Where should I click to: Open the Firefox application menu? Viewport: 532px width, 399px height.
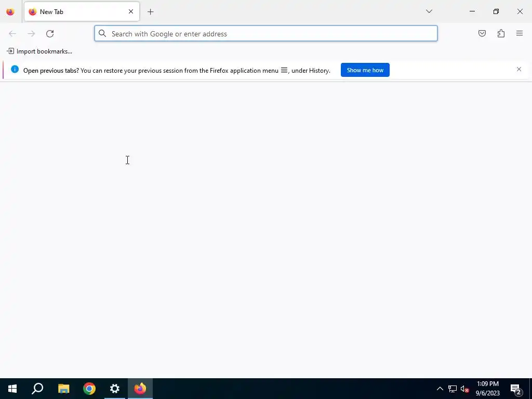pos(520,33)
